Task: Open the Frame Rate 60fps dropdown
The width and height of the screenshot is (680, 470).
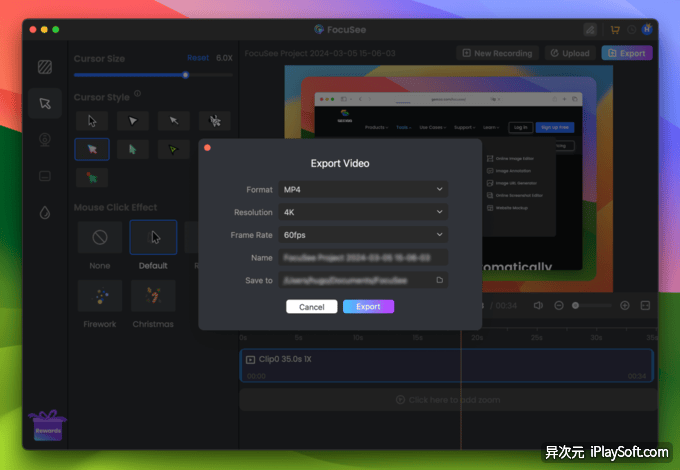Action: click(363, 235)
